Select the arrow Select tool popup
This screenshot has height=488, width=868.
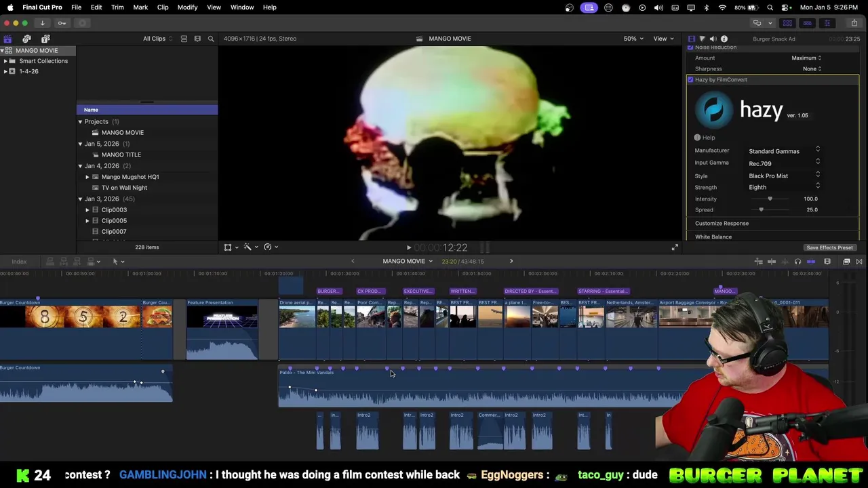(x=117, y=262)
